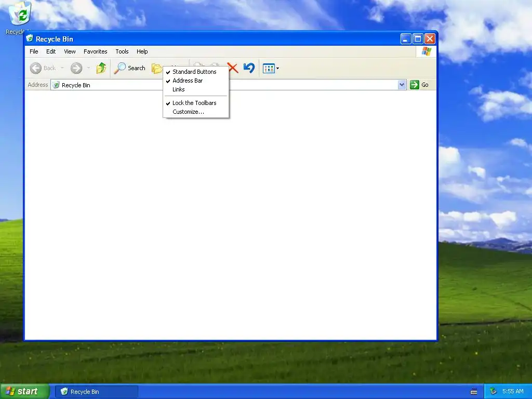Close the Recycle Bin window
Screen dimensions: 532x399
tap(430, 39)
